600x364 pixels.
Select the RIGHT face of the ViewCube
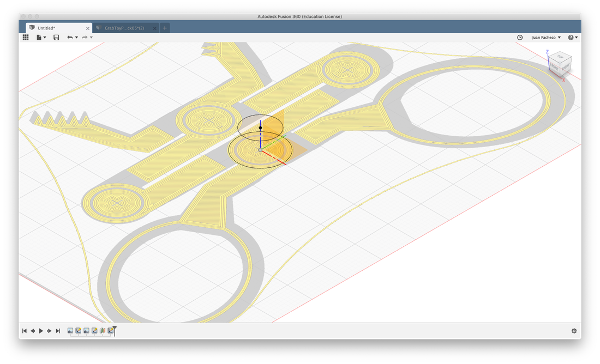coord(566,66)
